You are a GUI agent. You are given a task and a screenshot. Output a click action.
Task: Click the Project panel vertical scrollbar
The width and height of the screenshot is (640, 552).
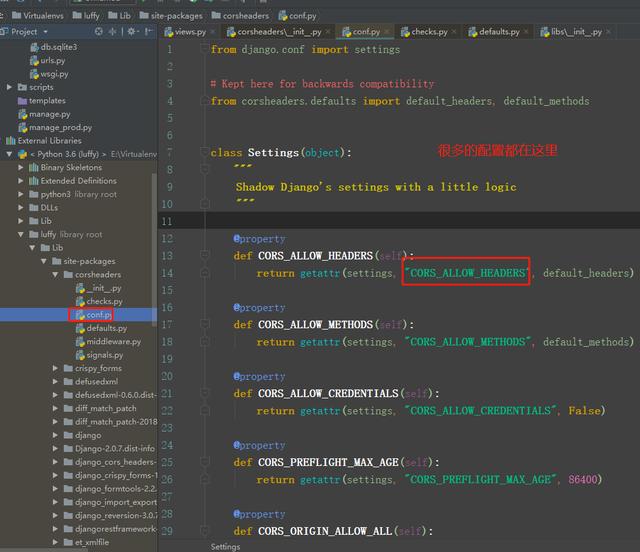154,250
